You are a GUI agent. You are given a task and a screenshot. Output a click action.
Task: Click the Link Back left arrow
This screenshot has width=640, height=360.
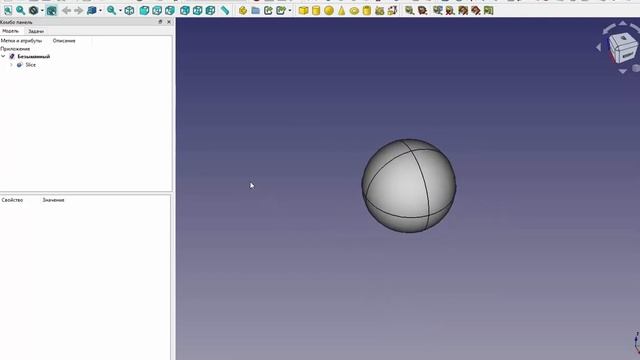(x=67, y=11)
